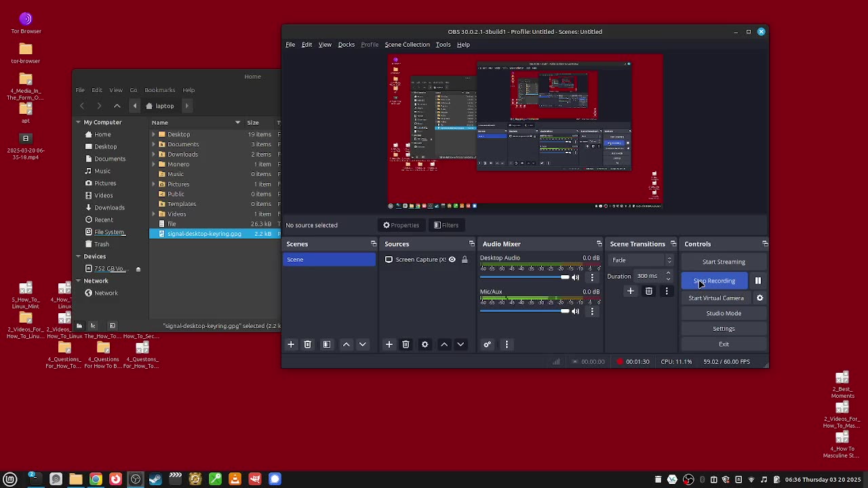
Task: Select the Scene item in Scenes list
Action: (x=329, y=260)
